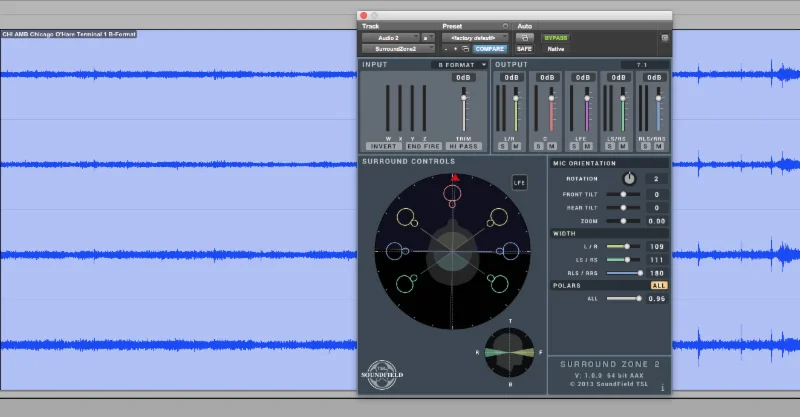Click the LS/RS width slider handle

click(628, 260)
